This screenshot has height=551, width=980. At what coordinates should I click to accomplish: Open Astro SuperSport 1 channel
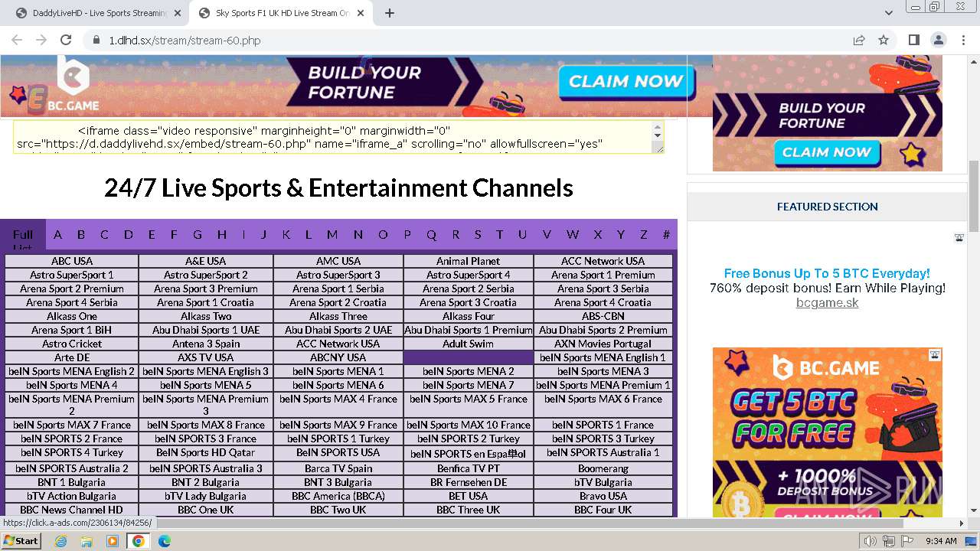72,275
